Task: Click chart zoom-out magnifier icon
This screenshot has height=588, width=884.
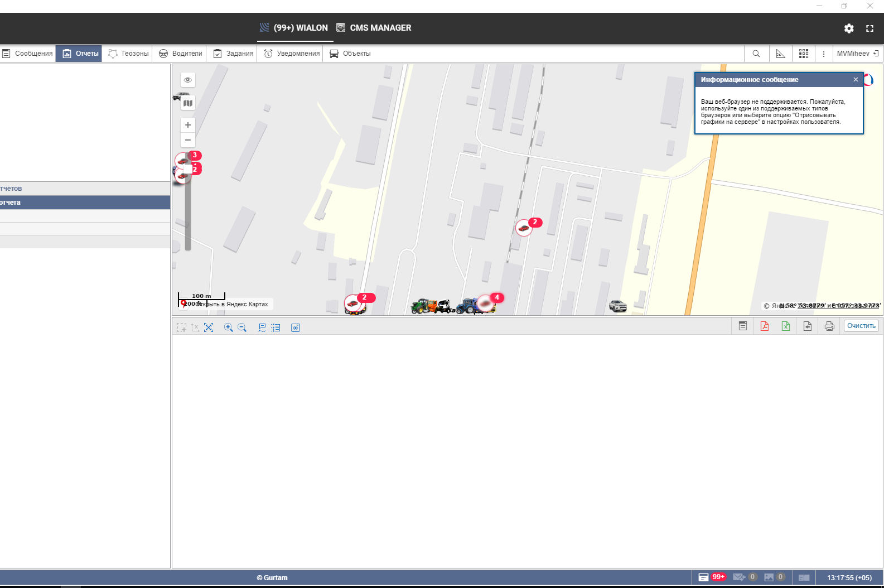Action: [242, 327]
